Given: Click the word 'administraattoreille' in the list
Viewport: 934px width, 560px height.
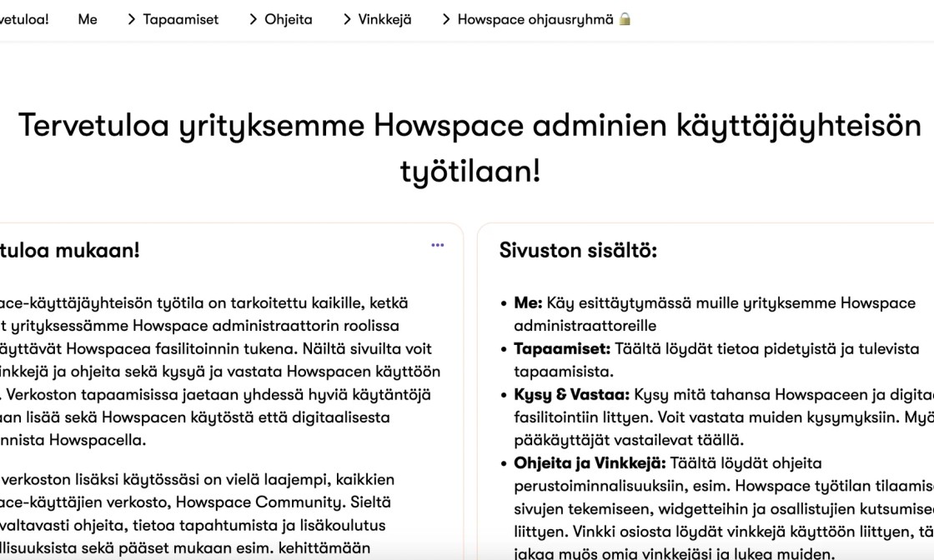Looking at the screenshot, I should 585,326.
